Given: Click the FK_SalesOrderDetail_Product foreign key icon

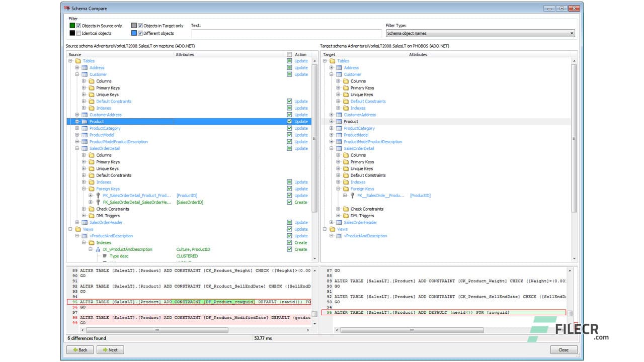Looking at the screenshot, I should click(x=98, y=196).
